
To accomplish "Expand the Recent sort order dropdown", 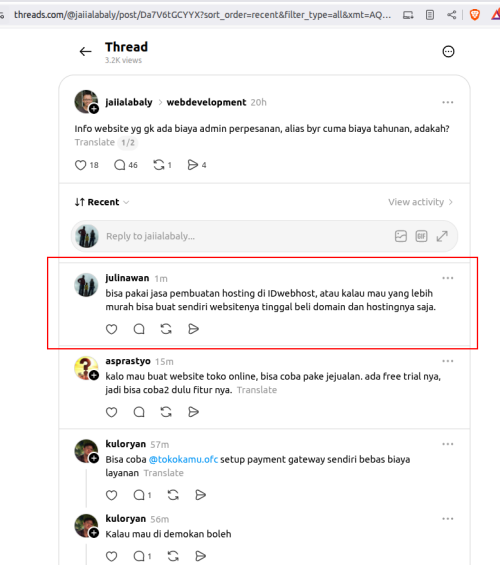I will pos(102,202).
